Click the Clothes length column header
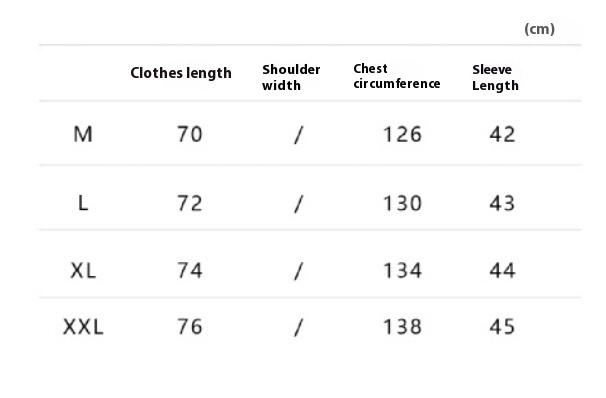The width and height of the screenshot is (606, 398). click(x=181, y=73)
